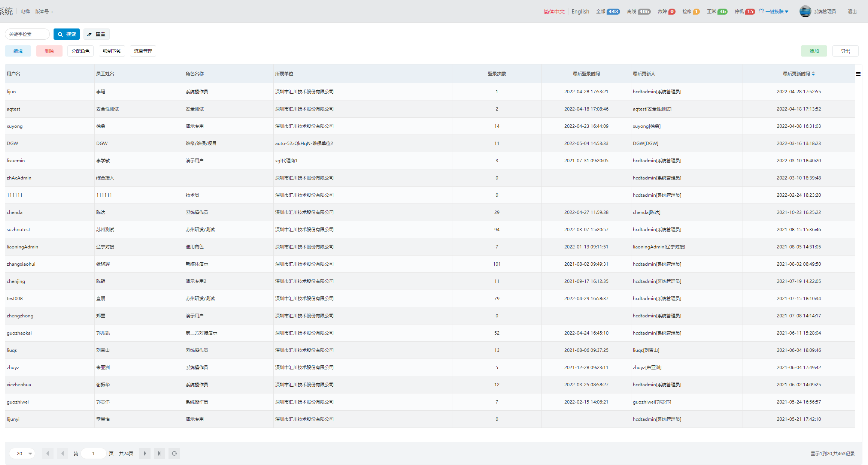Go to next page arrow
Viewport: 868px width, 465px height.
pos(145,453)
